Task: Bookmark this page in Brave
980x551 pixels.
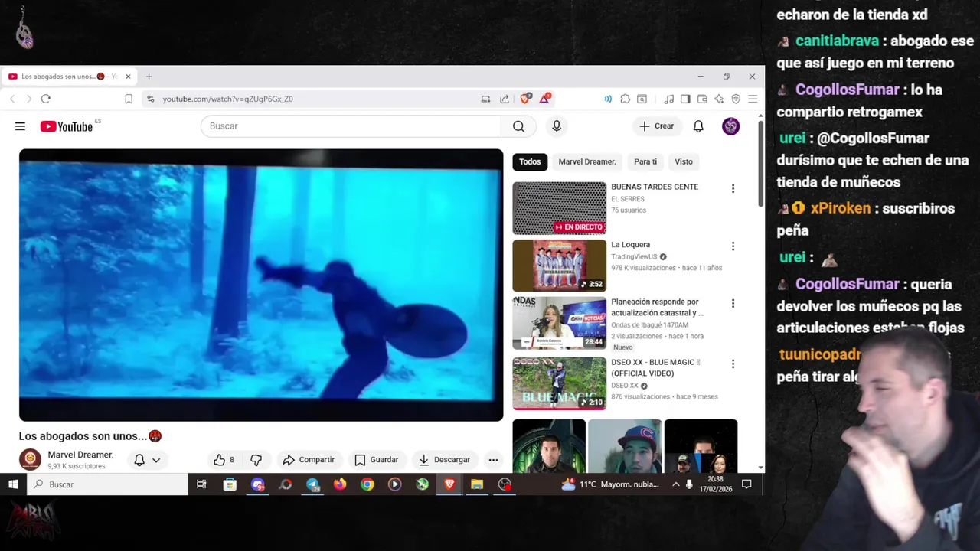Action: point(129,99)
